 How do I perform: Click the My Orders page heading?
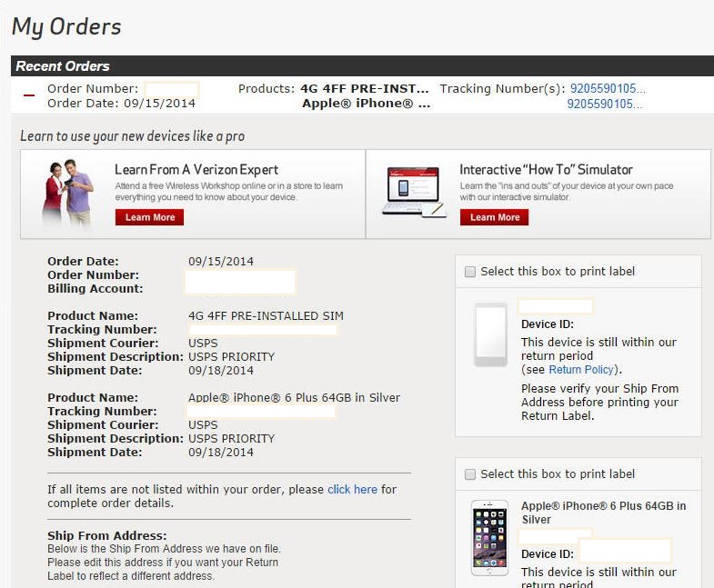66,27
